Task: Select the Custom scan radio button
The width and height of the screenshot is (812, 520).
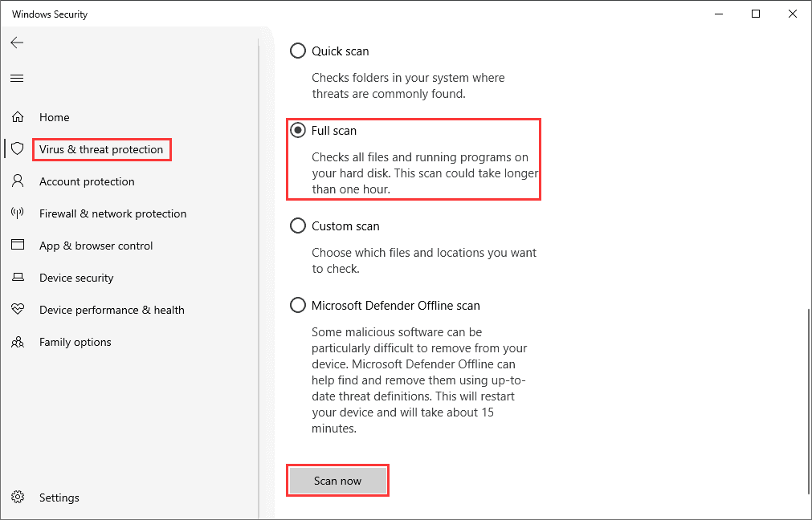Action: point(298,226)
